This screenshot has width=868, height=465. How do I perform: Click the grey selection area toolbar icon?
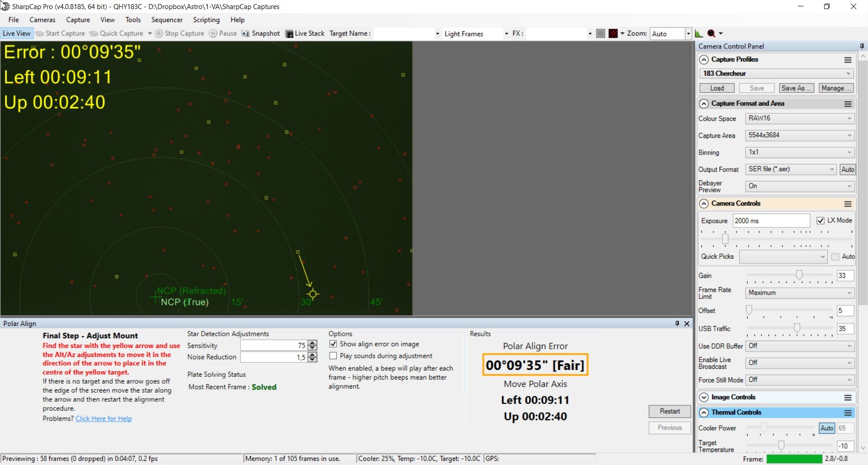(x=600, y=33)
